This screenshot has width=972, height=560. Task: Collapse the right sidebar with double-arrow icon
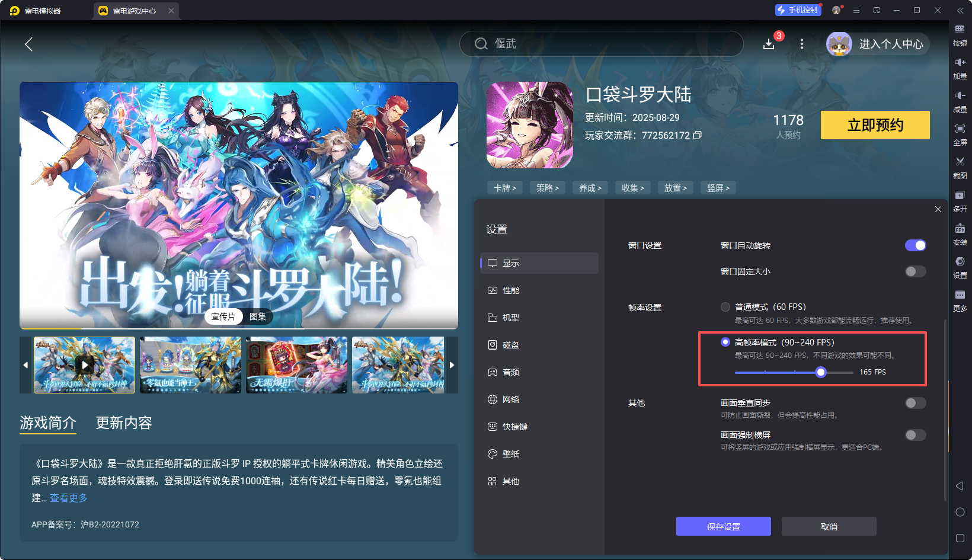[x=960, y=11]
